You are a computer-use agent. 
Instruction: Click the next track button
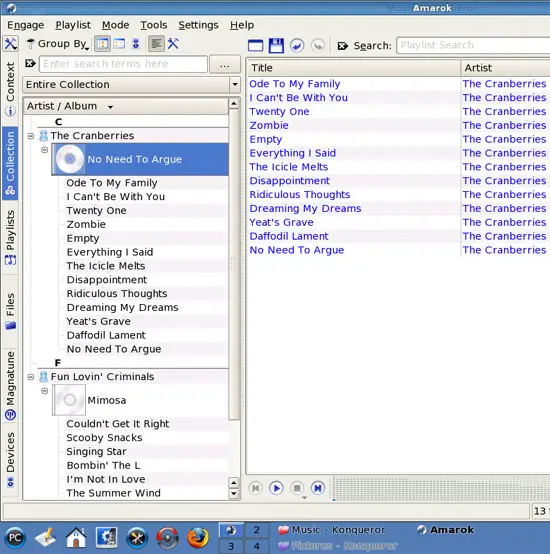tap(318, 488)
